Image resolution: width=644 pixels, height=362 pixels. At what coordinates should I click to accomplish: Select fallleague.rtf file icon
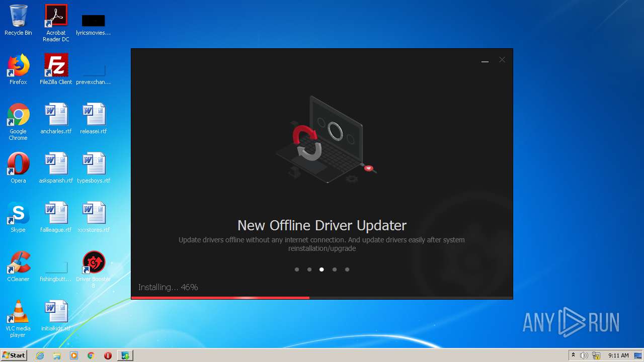56,217
